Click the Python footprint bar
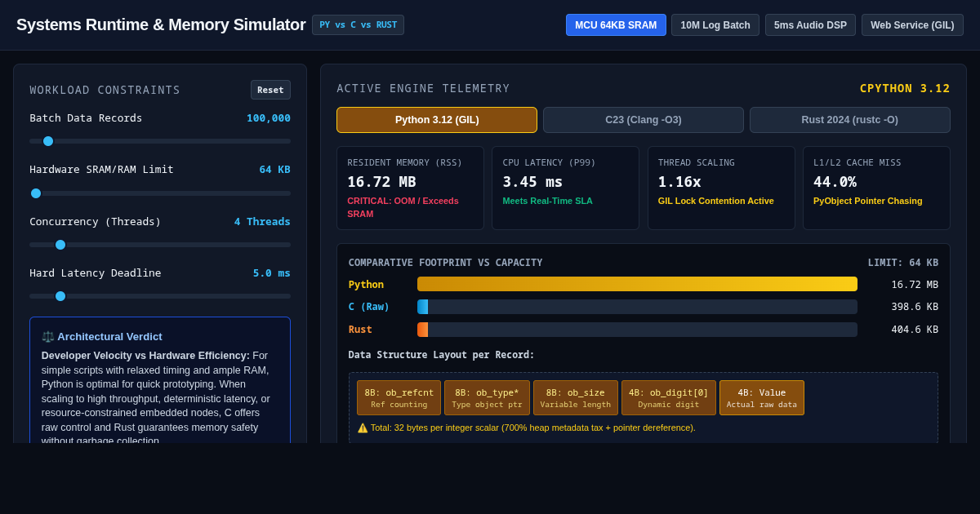 [x=637, y=284]
